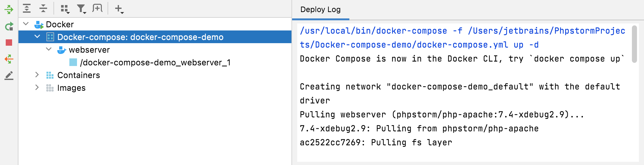644x165 pixels.
Task: Click the Redeploy refresh icon
Action: tap(9, 26)
